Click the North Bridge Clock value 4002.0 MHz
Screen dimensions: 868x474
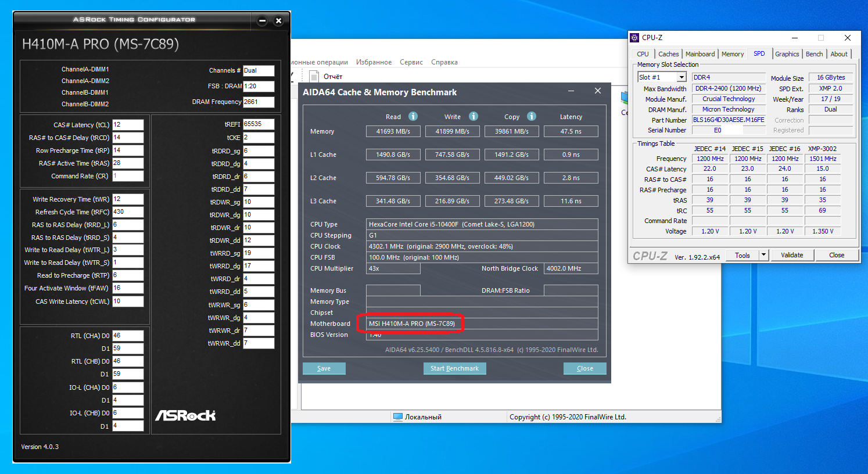(571, 268)
